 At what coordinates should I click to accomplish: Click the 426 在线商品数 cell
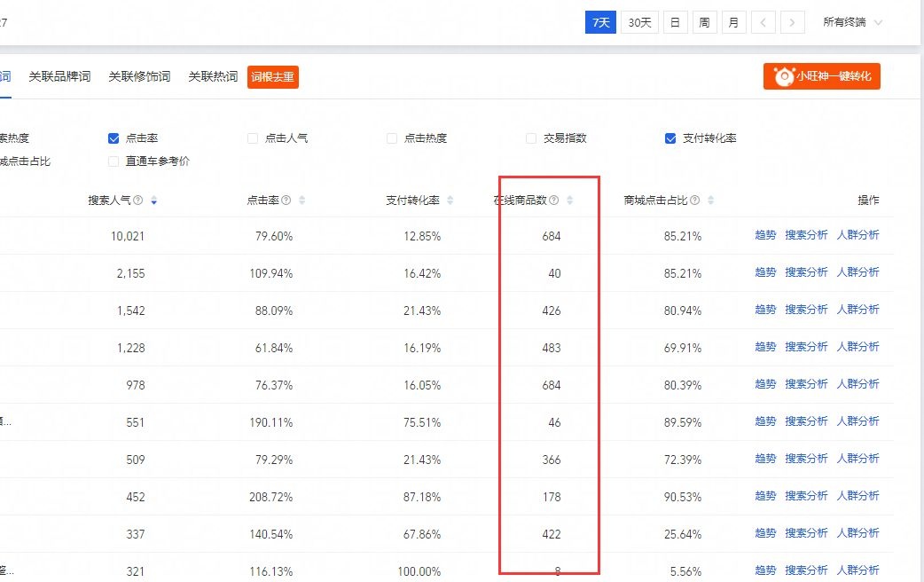tap(552, 311)
